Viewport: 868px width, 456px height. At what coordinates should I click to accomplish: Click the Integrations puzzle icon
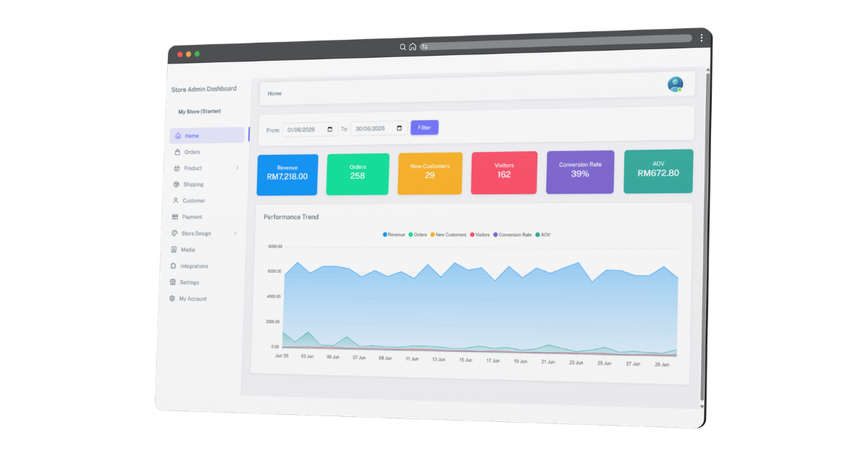pyautogui.click(x=173, y=266)
